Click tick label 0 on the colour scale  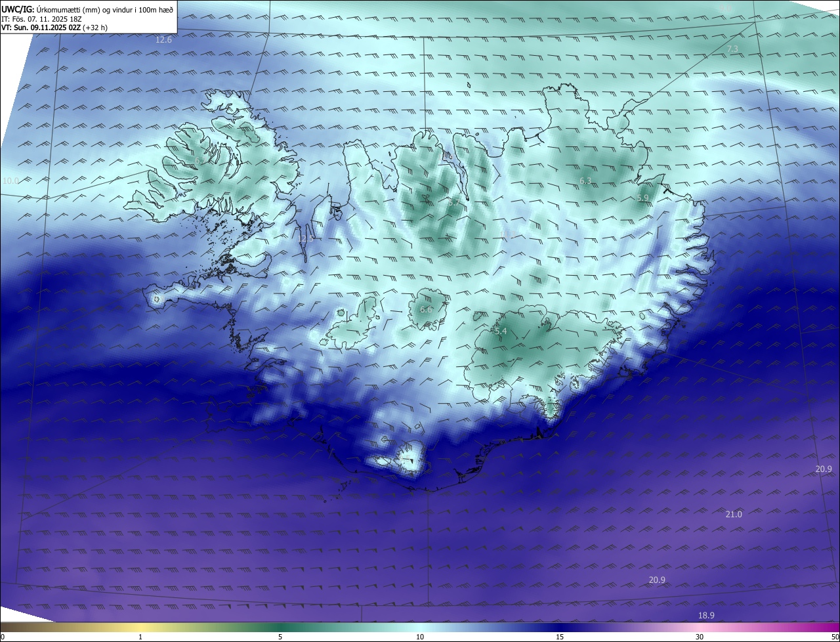pos(3,637)
